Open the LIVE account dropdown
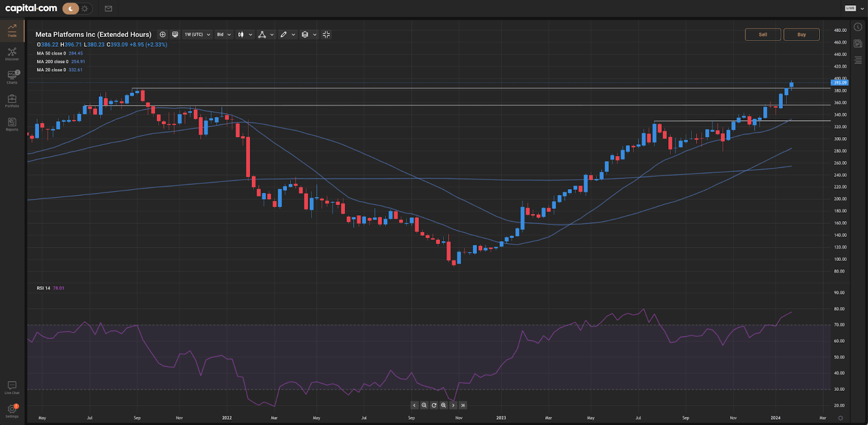Viewport: 868px width, 425px height. (854, 8)
